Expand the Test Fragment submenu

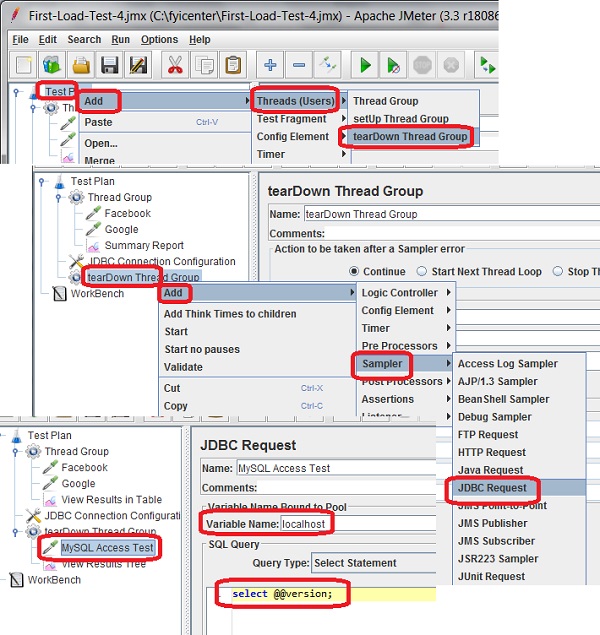(300, 119)
